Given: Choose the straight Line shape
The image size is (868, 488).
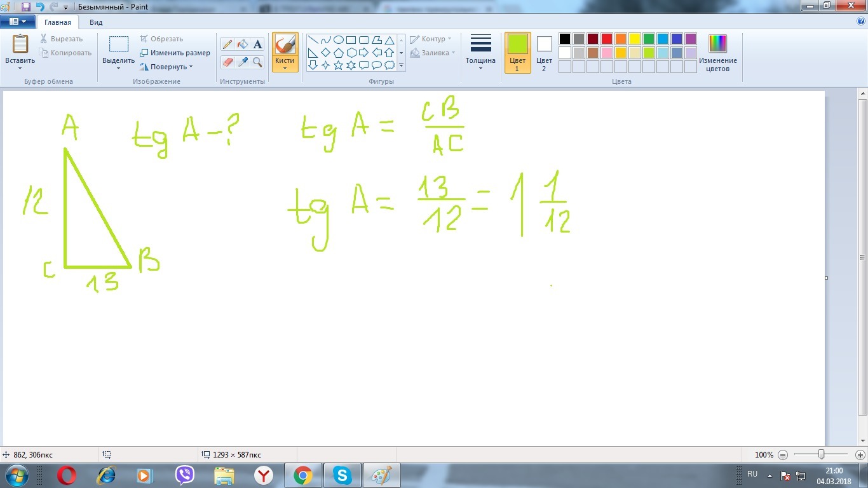Looking at the screenshot, I should coord(313,40).
